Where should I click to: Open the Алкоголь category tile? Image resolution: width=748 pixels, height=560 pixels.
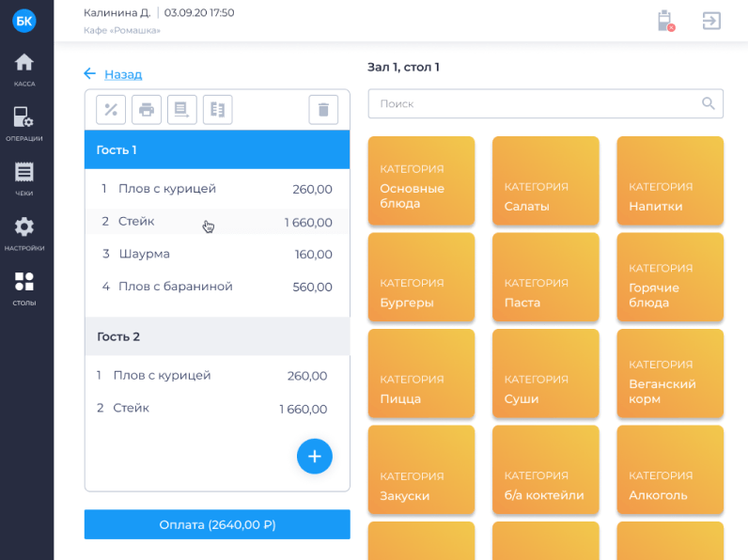coord(670,470)
